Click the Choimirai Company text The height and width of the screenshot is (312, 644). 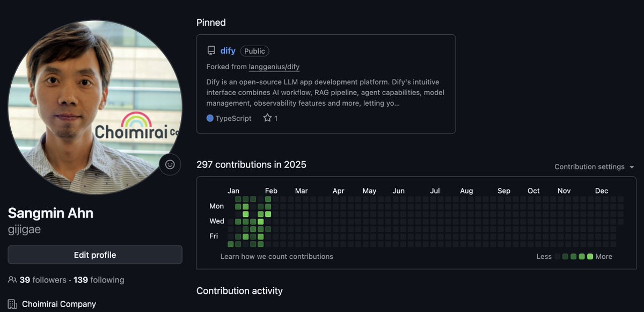click(59, 304)
